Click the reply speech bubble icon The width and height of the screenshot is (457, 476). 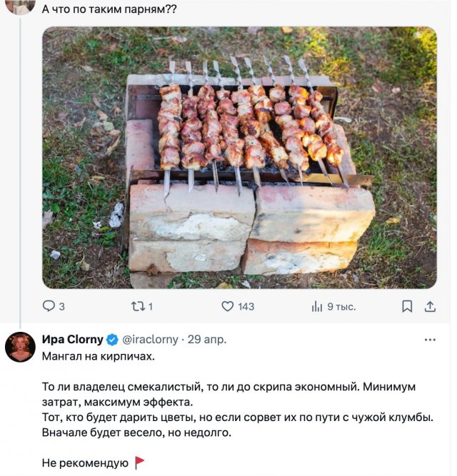[x=49, y=306]
